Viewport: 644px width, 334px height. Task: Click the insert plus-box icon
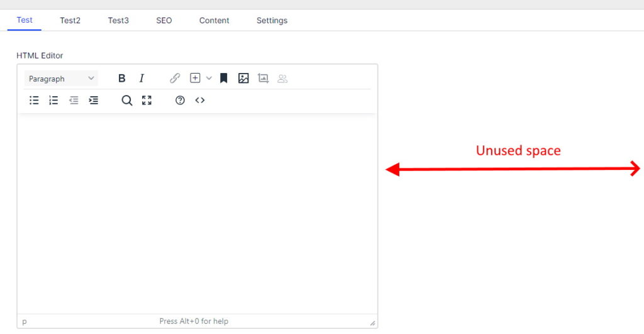195,78
